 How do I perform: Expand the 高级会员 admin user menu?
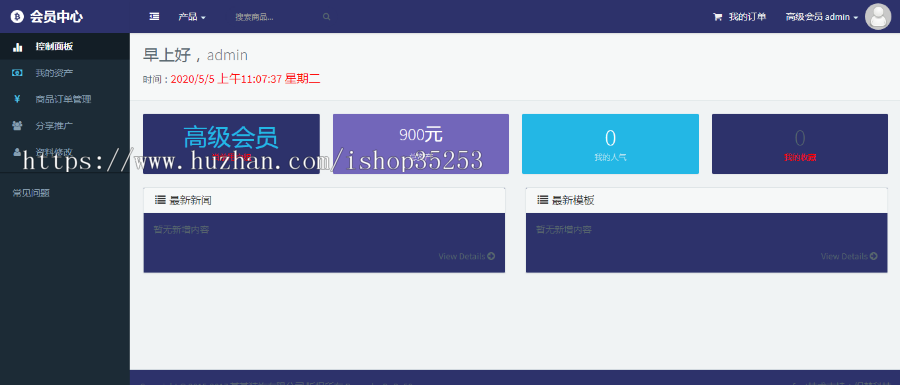[822, 17]
